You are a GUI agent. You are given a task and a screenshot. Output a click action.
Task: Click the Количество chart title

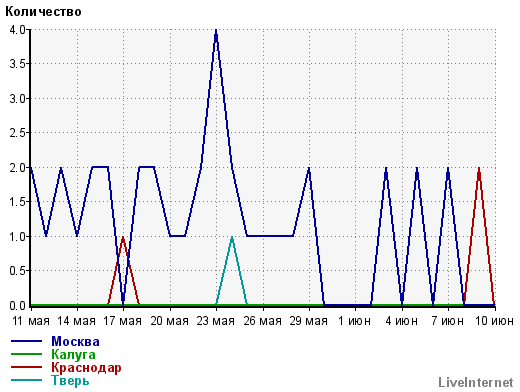[43, 12]
